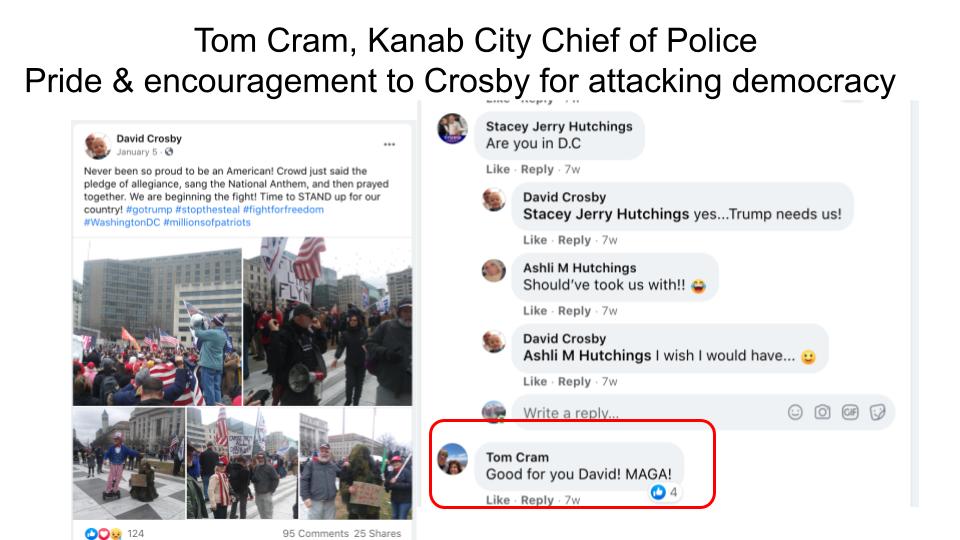960x540 pixels.
Task: Open the three-dot options menu on Crosby's post
Action: 389,144
